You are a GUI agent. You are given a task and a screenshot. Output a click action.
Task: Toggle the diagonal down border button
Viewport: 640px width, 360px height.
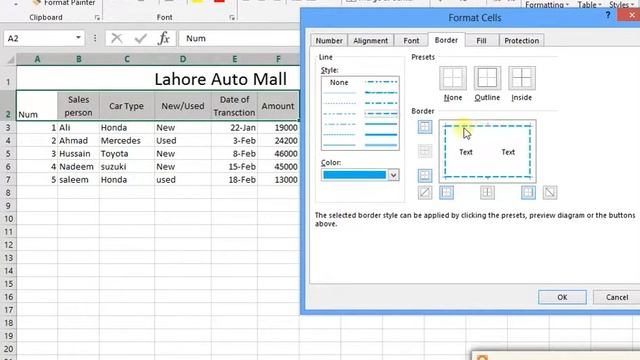550,192
